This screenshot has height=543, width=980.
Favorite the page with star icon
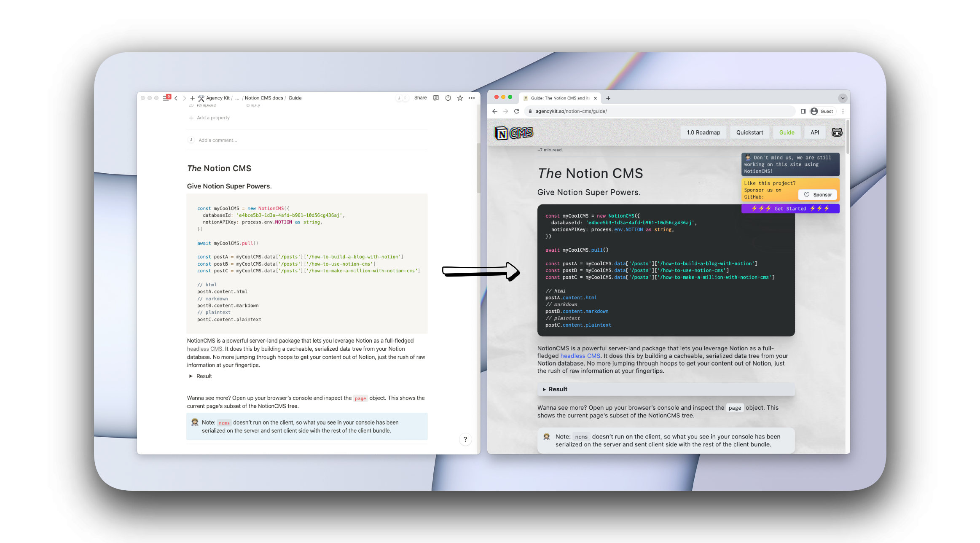point(460,98)
